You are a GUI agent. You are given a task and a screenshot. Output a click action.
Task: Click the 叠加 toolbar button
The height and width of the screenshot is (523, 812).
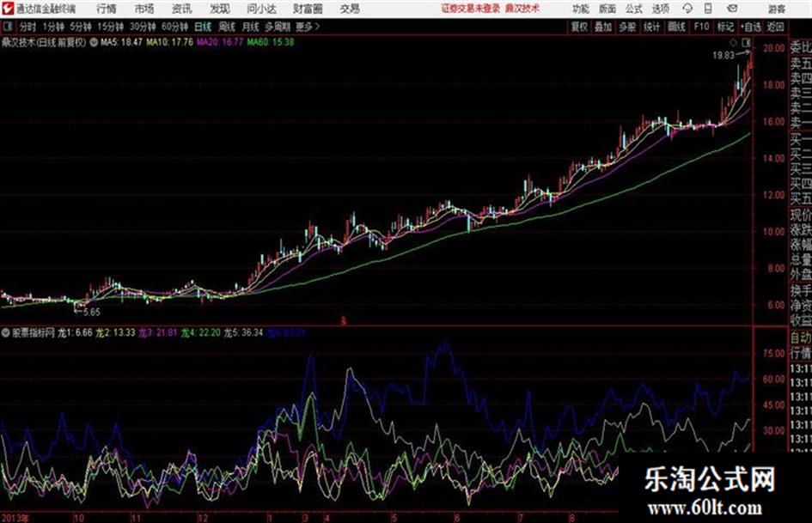pos(603,27)
